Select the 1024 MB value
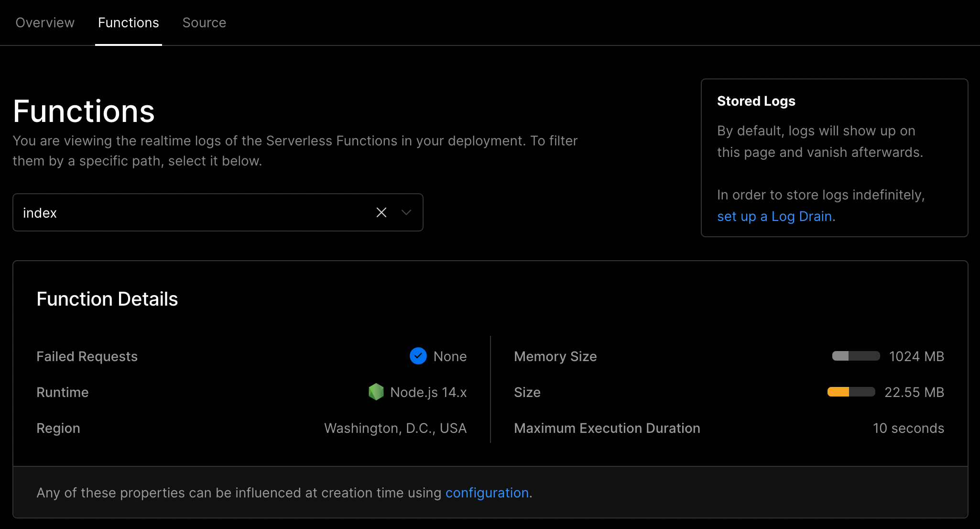The height and width of the screenshot is (529, 980). click(x=916, y=356)
